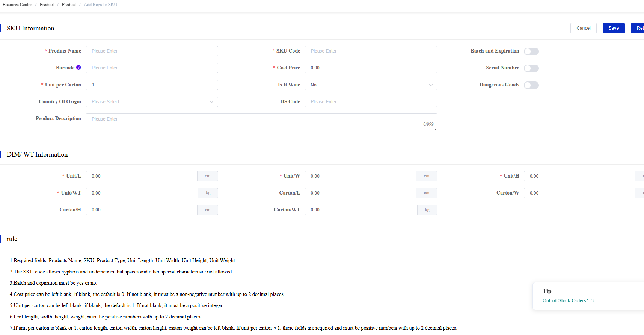
Task: Focus the Carton/H input field
Action: (x=142, y=210)
